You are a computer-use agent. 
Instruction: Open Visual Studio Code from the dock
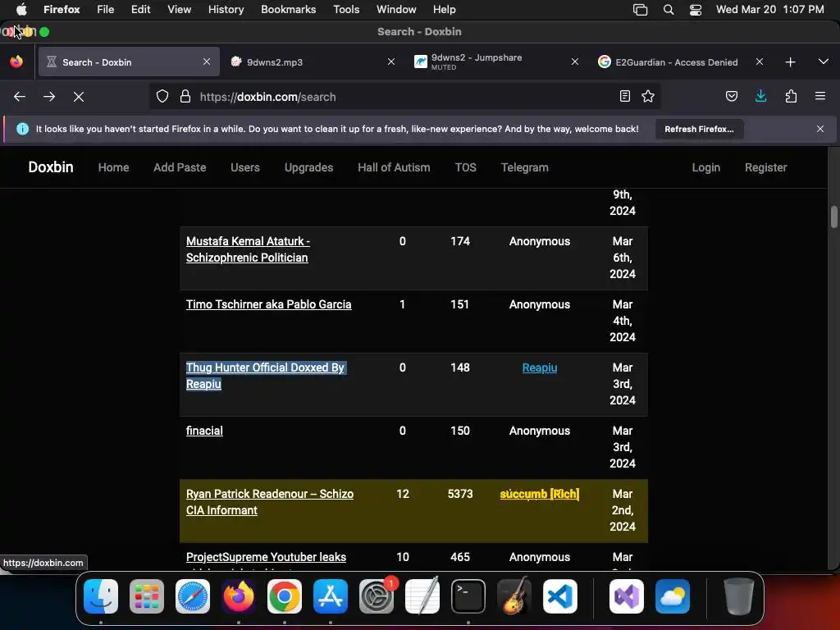(x=560, y=596)
